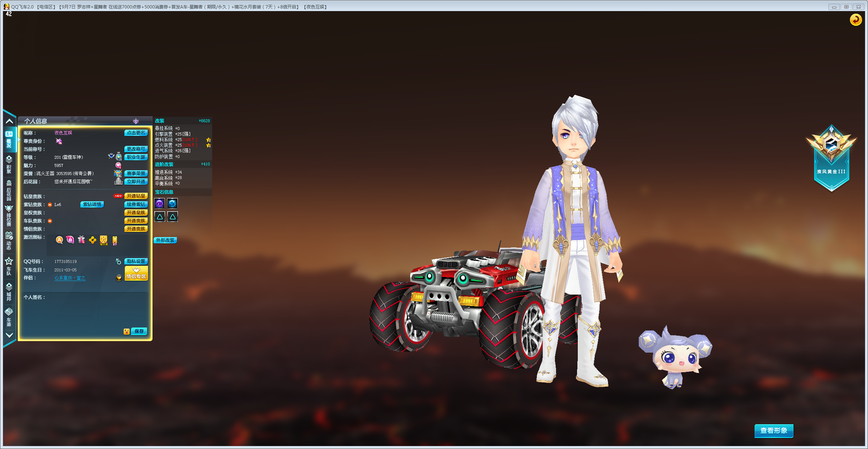Open partner link 心系重庆丶宣之
Screen dimensions: 868x449
click(x=70, y=278)
